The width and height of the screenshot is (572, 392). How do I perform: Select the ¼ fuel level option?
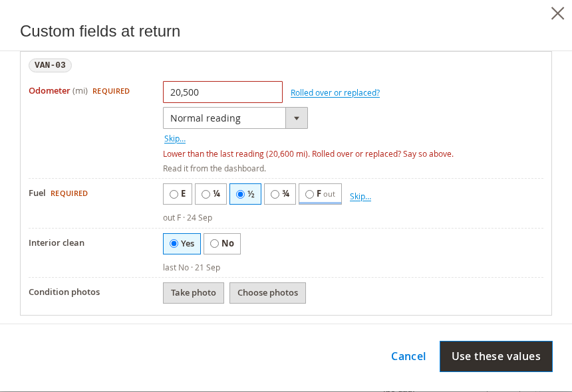tap(211, 194)
